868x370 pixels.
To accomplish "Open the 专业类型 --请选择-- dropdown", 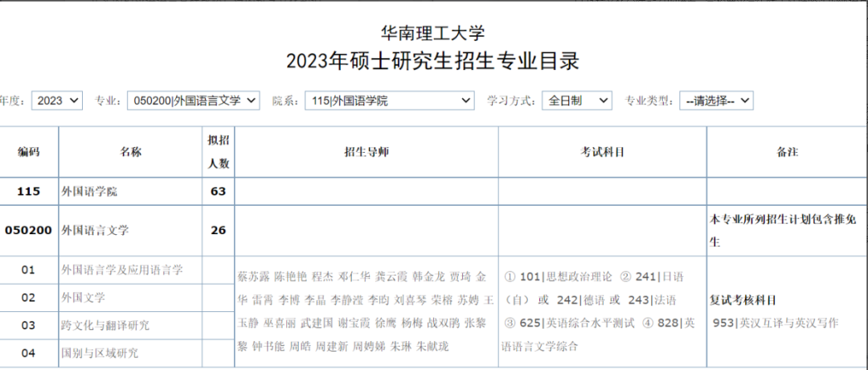I will [716, 101].
